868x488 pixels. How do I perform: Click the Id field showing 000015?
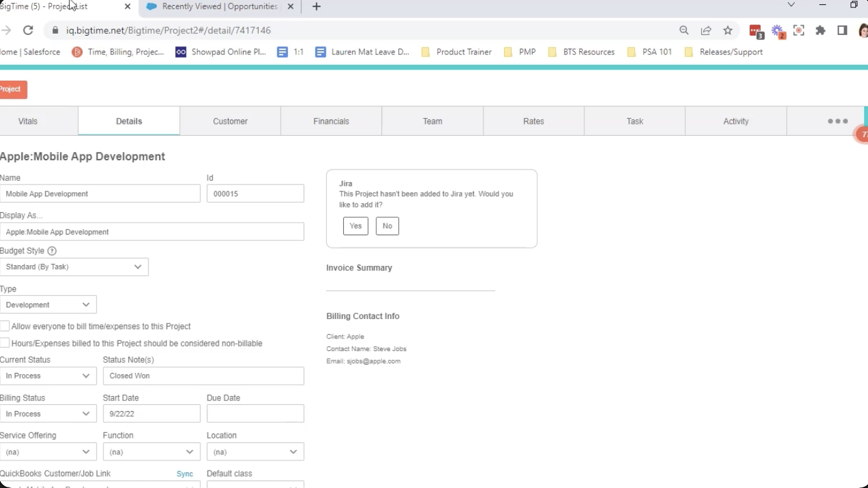click(256, 193)
